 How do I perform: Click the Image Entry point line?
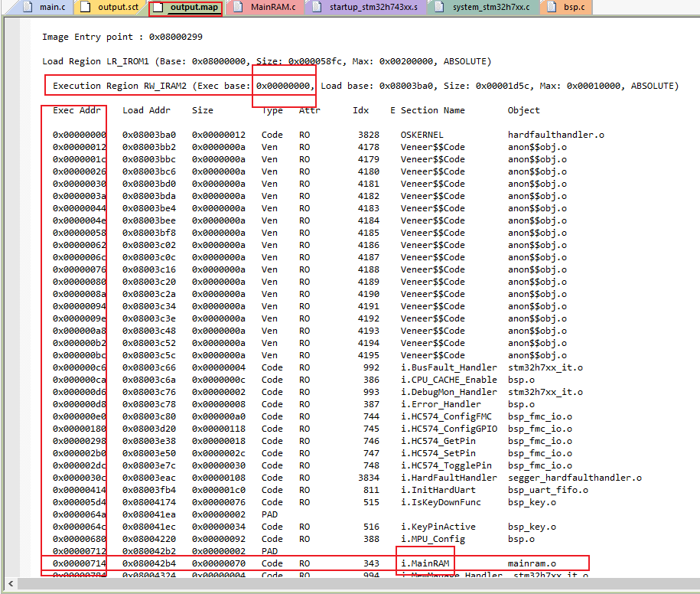click(x=122, y=37)
